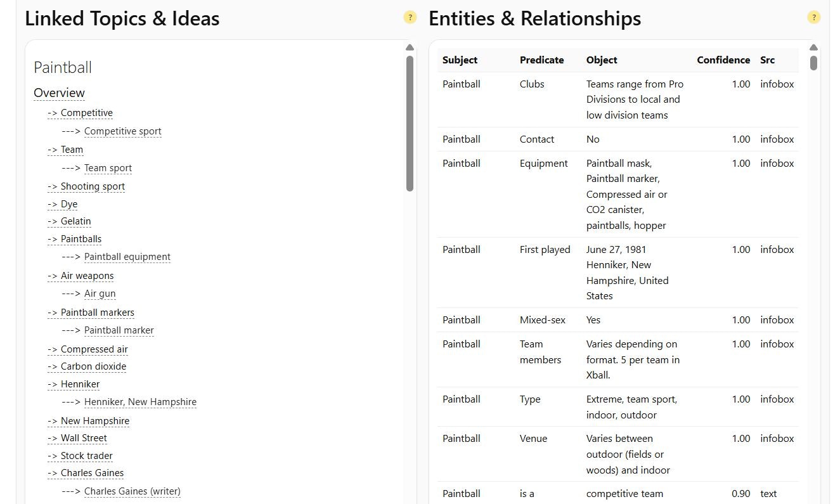
Task: Open the Shooting sport topic
Action: [x=93, y=186]
